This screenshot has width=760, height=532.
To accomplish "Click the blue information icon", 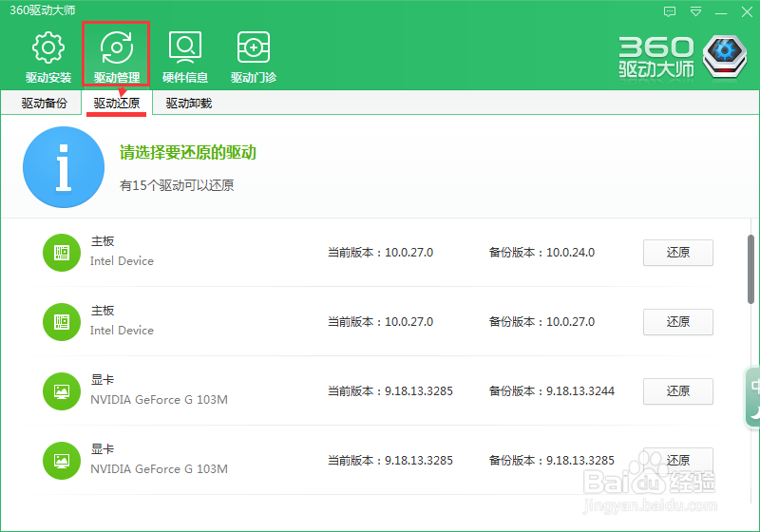I will [x=64, y=167].
